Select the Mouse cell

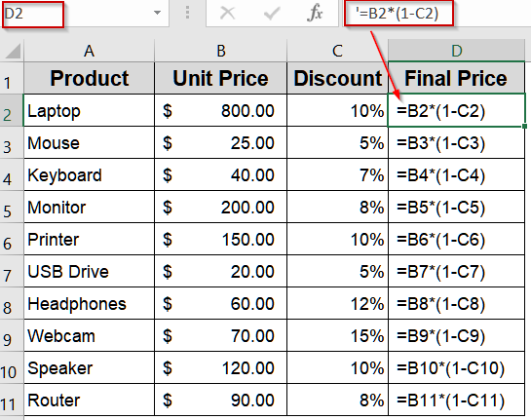pos(89,142)
